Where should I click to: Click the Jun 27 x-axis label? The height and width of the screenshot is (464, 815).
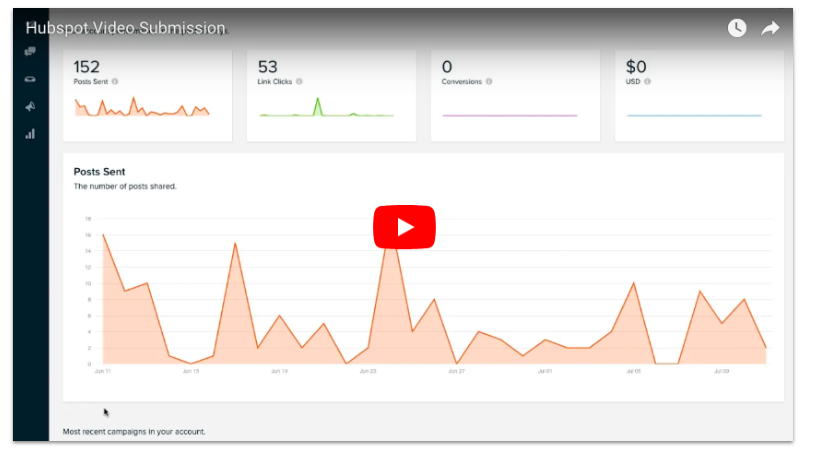pyautogui.click(x=456, y=372)
